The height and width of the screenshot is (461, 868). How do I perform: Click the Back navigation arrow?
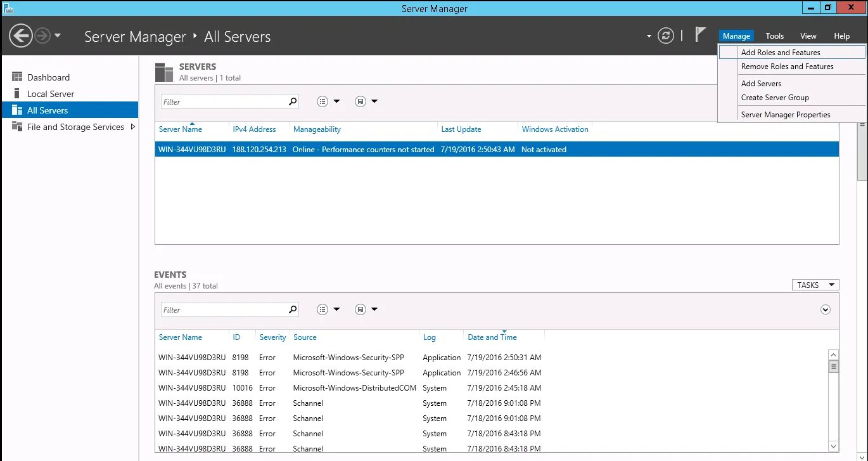pos(21,36)
